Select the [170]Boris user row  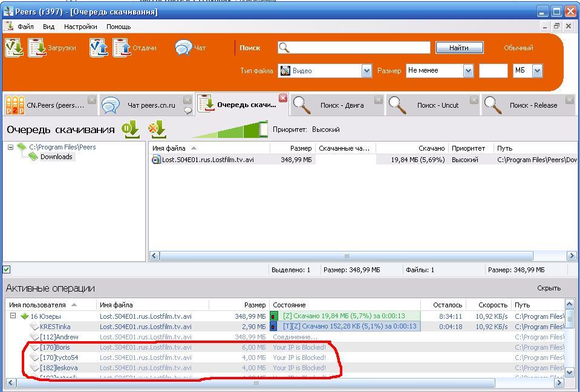click(x=285, y=347)
